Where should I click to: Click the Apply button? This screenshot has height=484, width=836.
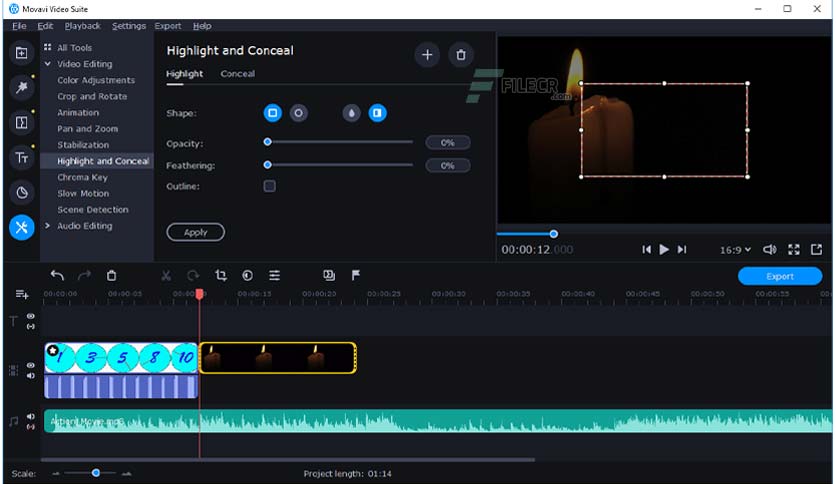(x=196, y=232)
